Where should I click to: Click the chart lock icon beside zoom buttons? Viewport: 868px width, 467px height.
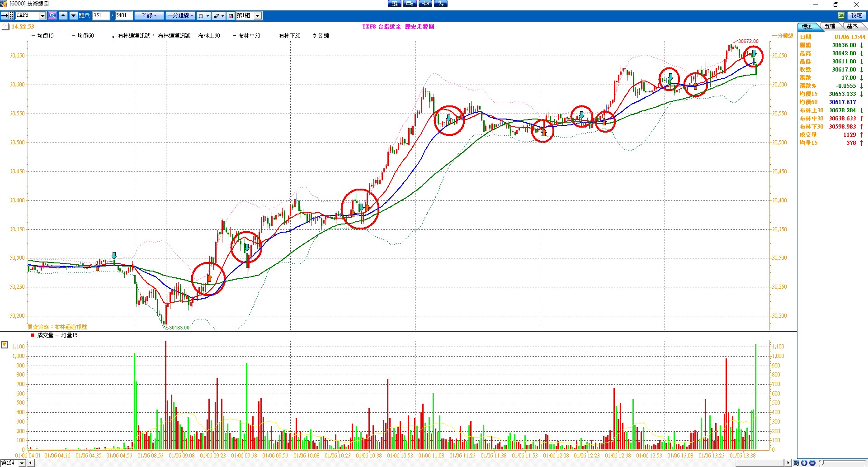pyautogui.click(x=796, y=463)
